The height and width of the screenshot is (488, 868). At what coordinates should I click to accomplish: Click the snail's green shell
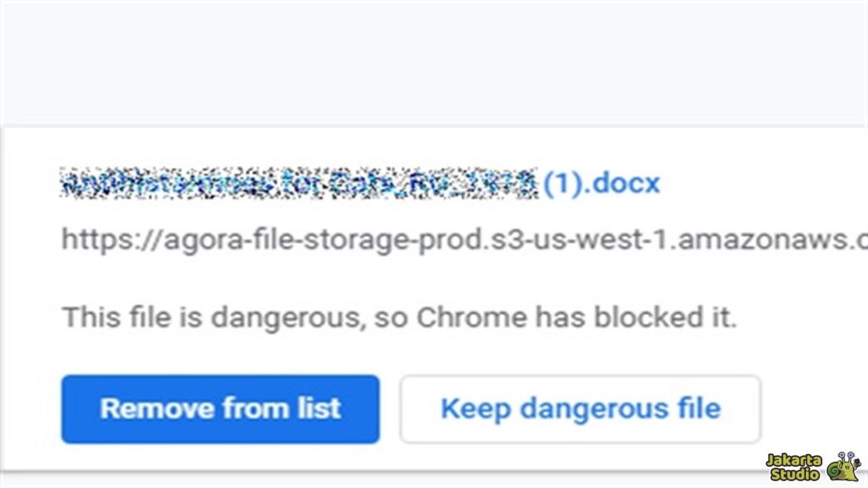coord(834,471)
